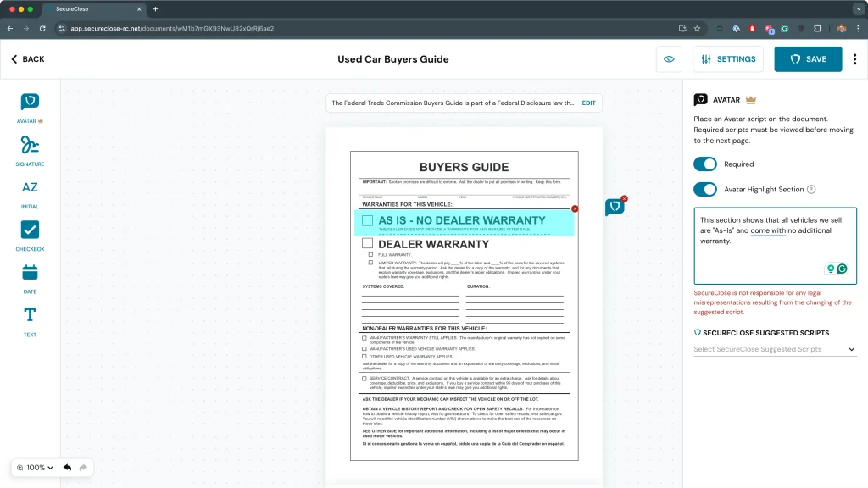Go BACK to previous page
The image size is (868, 488).
pos(28,59)
